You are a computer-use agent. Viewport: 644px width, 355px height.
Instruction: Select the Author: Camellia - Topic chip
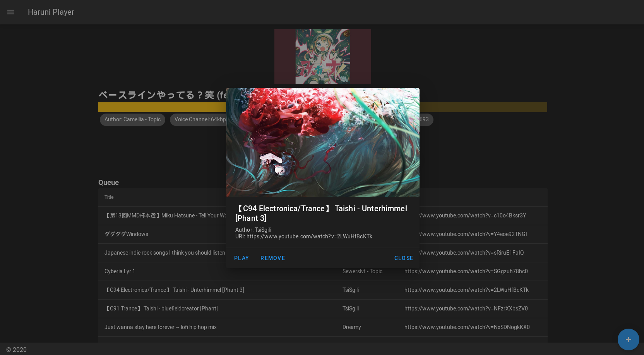point(132,120)
